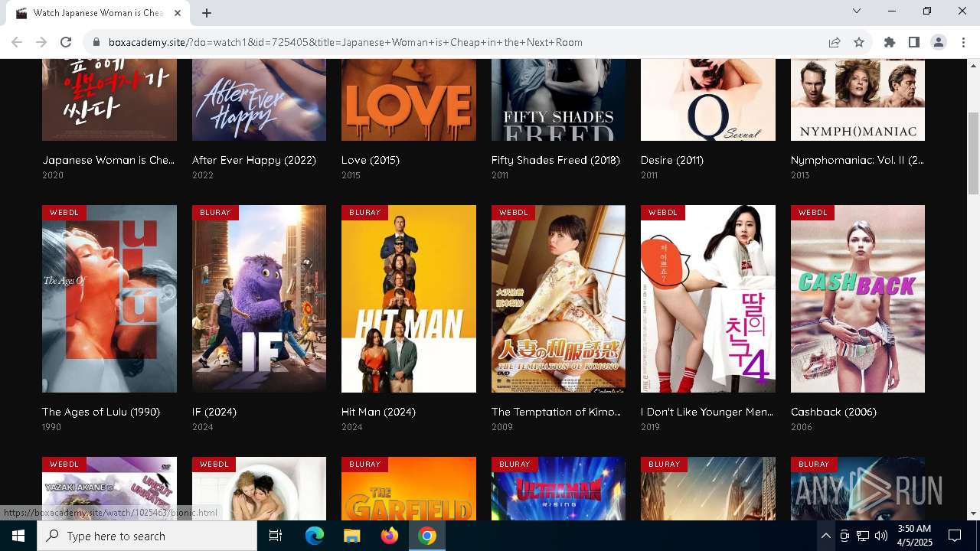Open The Ages of Lulu poster

(109, 298)
